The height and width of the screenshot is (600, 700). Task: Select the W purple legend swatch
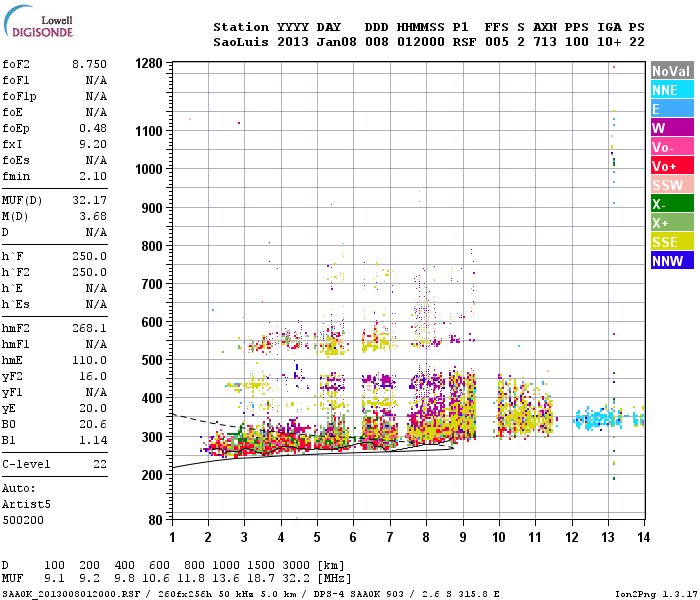point(672,128)
